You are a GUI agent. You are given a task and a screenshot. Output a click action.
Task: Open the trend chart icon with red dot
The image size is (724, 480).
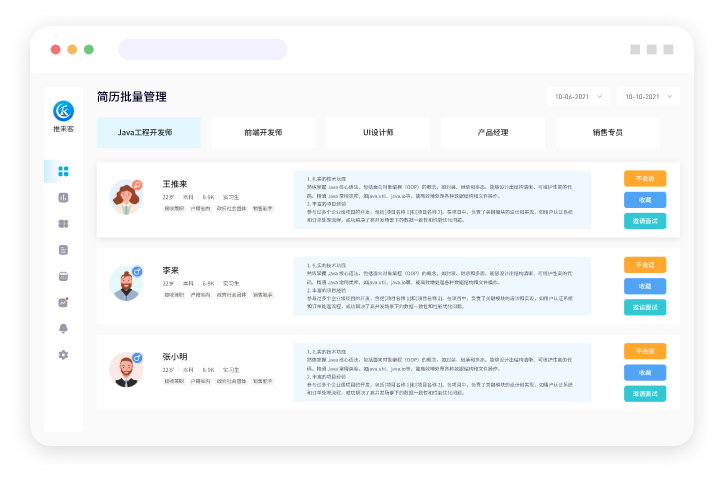63,302
